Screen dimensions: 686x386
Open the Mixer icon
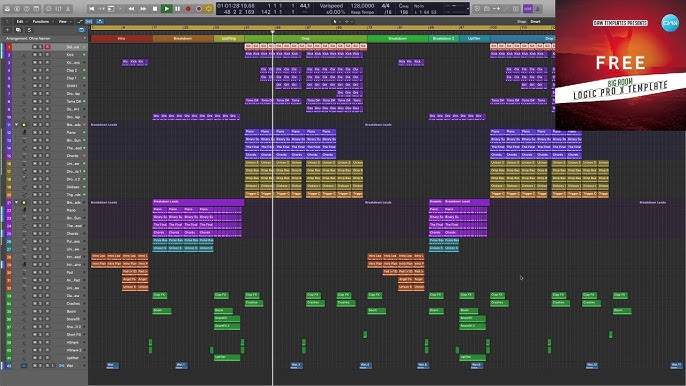pyautogui.click(x=58, y=8)
